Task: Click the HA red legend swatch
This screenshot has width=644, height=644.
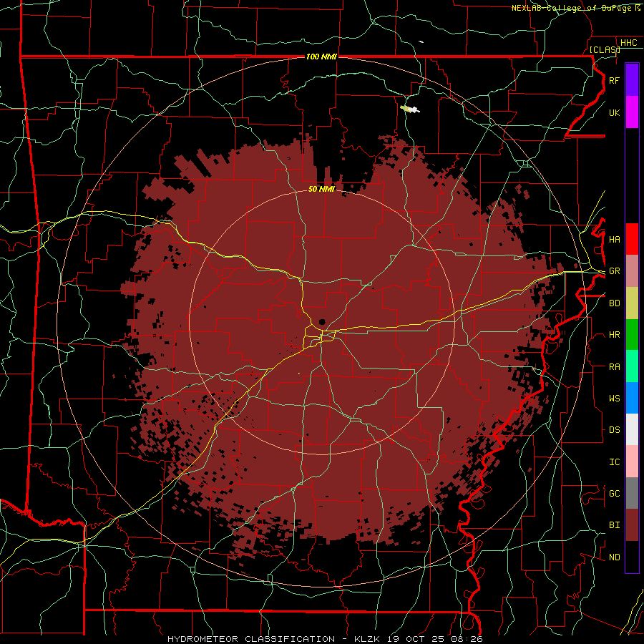Action: (x=632, y=239)
